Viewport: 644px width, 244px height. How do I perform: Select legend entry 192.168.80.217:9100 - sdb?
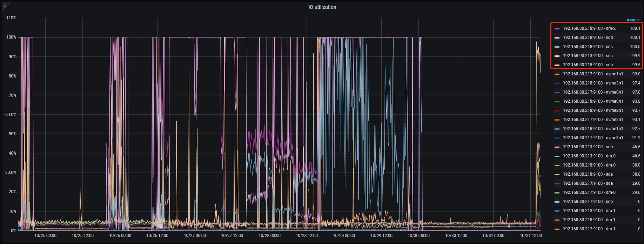[588, 202]
